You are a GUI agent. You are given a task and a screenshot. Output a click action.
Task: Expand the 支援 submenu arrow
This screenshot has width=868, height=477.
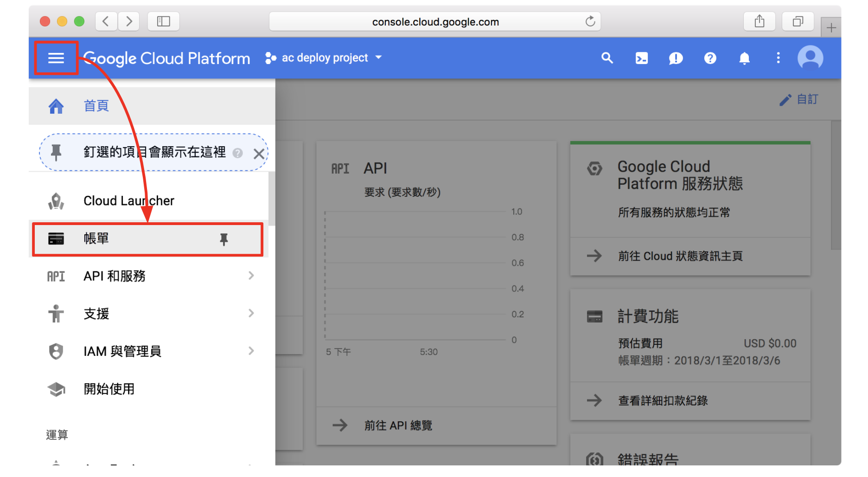point(251,313)
